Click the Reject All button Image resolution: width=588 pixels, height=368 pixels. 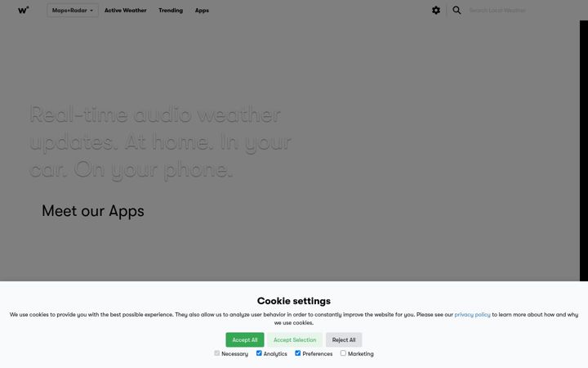(344, 340)
